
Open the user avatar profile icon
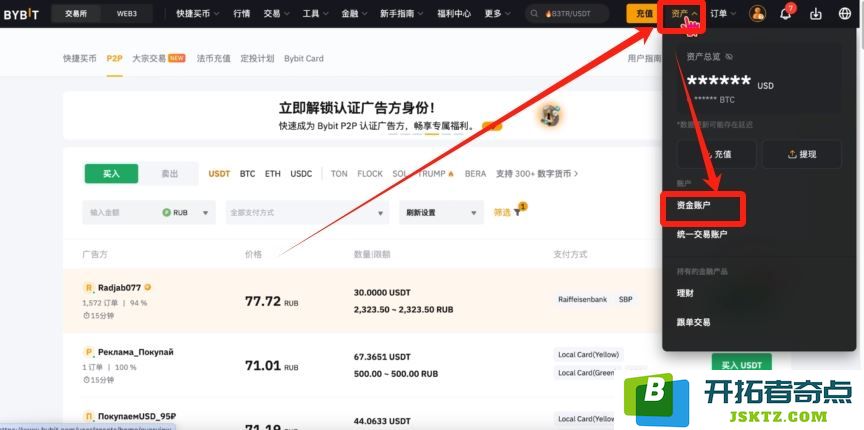coord(758,13)
